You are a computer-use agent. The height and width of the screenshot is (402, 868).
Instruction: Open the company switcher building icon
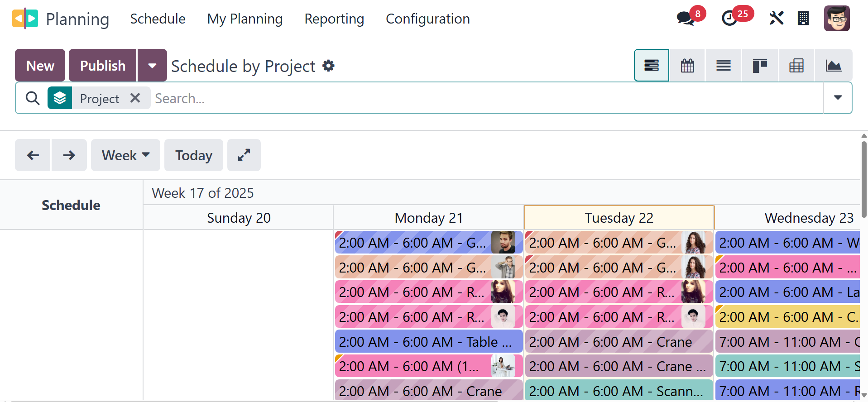click(x=803, y=19)
